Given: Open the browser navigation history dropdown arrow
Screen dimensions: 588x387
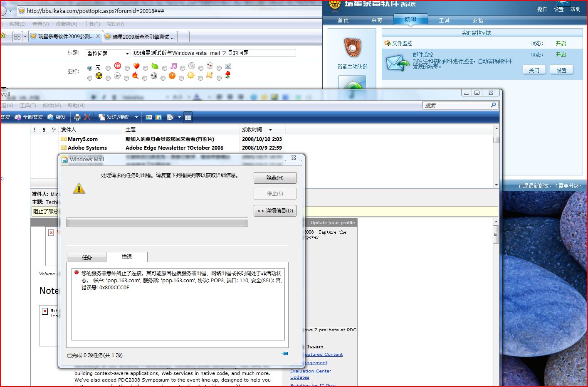Looking at the screenshot, I should point(10,11).
